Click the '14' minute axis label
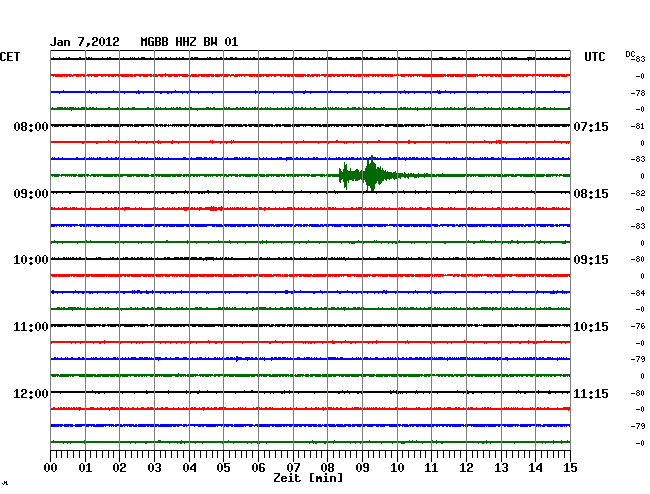The height and width of the screenshot is (494, 650). click(535, 467)
